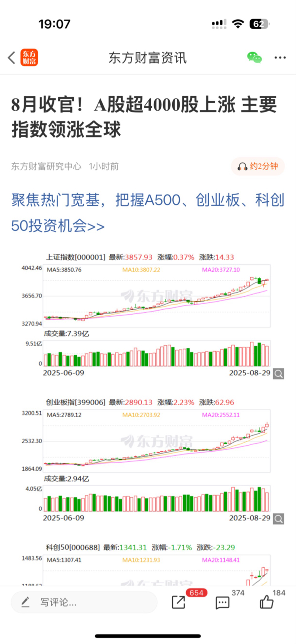Tap the 1小时前 timestamp
Image resolution: width=296 pixels, height=644 pixels.
point(104,166)
